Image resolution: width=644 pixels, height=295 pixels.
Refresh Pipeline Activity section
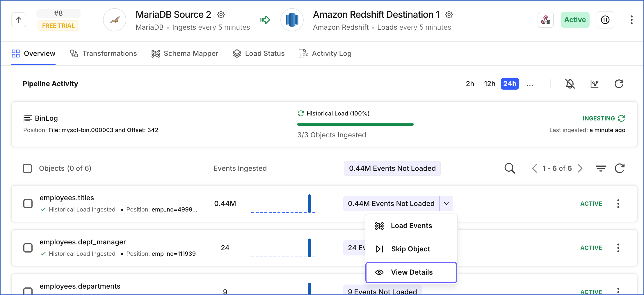coord(619,84)
